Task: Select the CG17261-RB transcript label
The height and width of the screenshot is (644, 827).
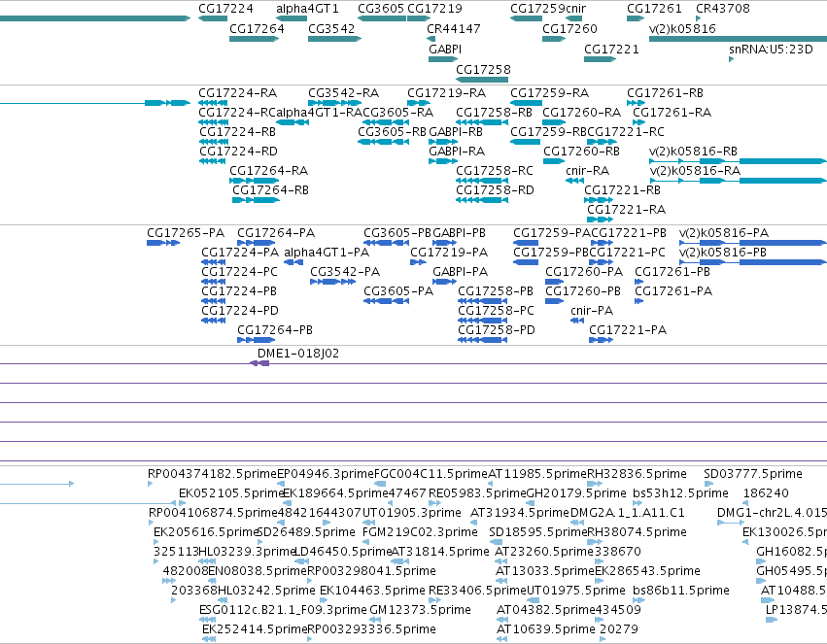Action: pos(665,93)
